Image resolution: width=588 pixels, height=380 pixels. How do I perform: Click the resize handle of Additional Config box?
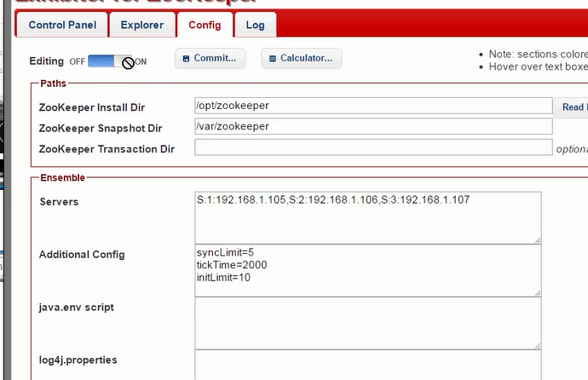pyautogui.click(x=538, y=293)
